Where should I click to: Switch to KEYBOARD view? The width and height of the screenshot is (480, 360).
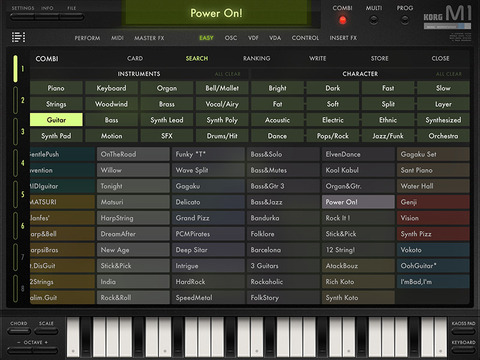(x=463, y=350)
